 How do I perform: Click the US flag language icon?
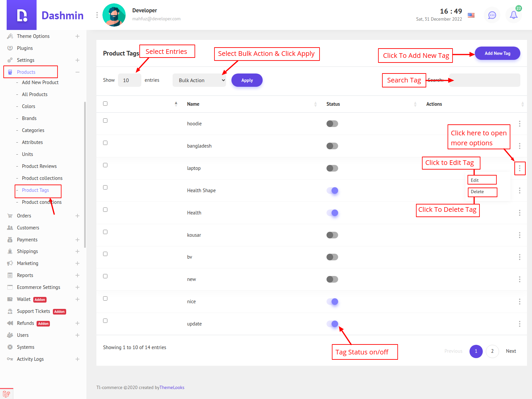[x=471, y=15]
